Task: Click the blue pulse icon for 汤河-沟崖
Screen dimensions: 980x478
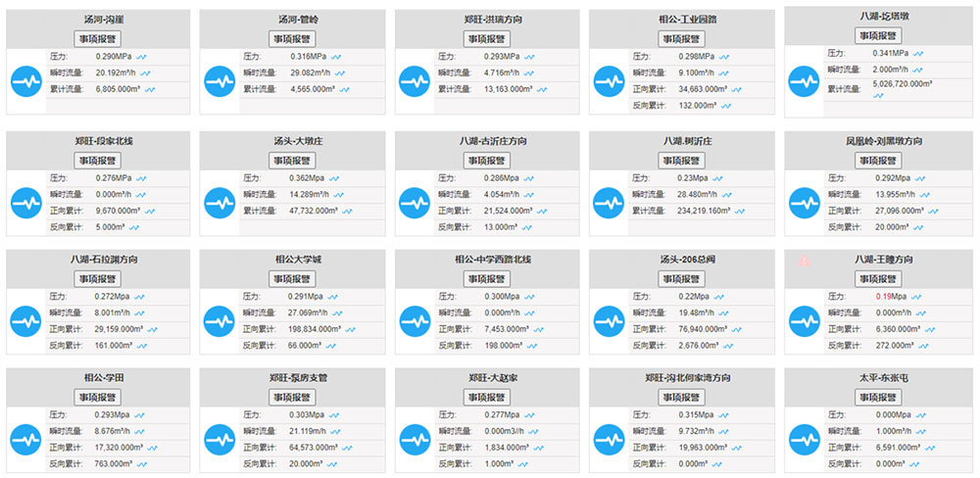Action: [x=26, y=81]
